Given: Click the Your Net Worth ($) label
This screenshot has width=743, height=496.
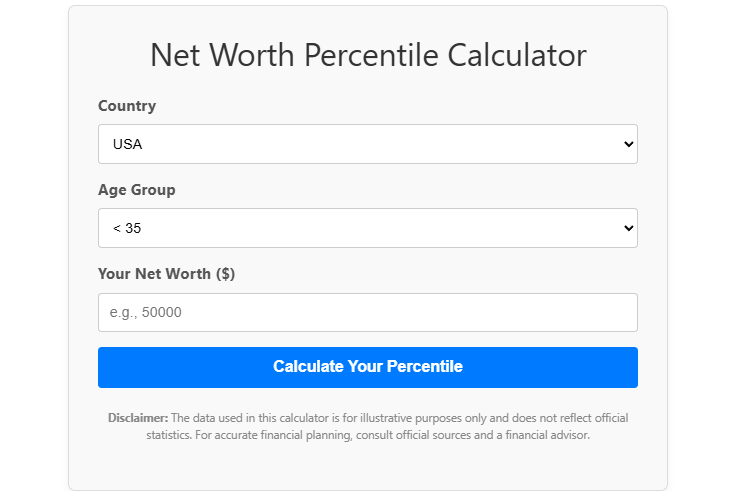Looking at the screenshot, I should pos(166,274).
